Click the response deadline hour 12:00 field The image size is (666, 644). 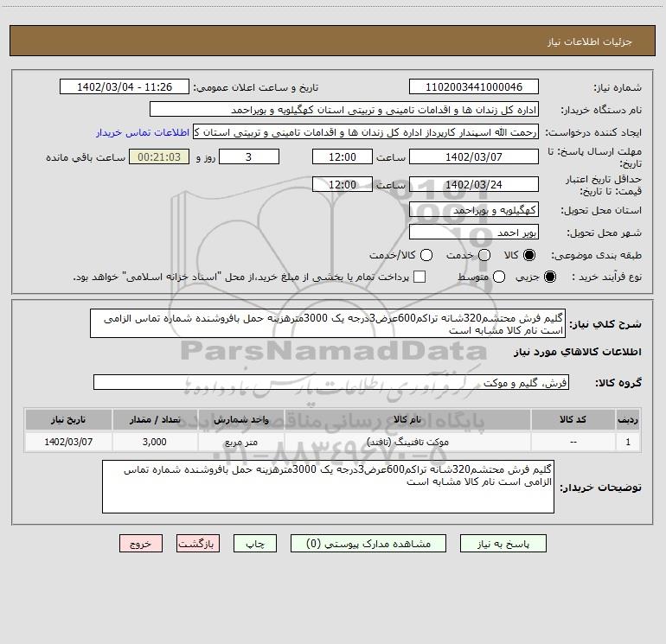click(x=342, y=156)
